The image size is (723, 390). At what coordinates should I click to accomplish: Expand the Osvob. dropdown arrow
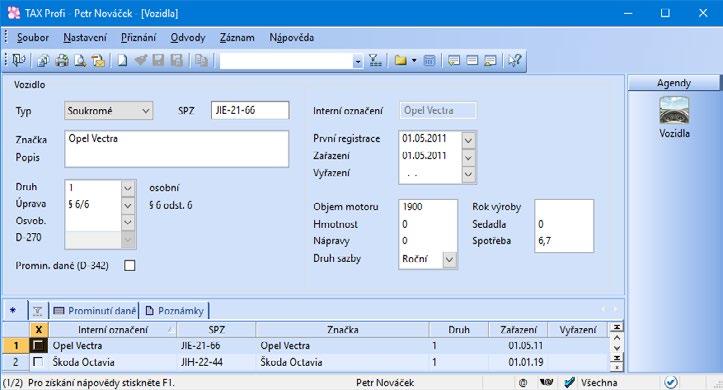coord(128,222)
